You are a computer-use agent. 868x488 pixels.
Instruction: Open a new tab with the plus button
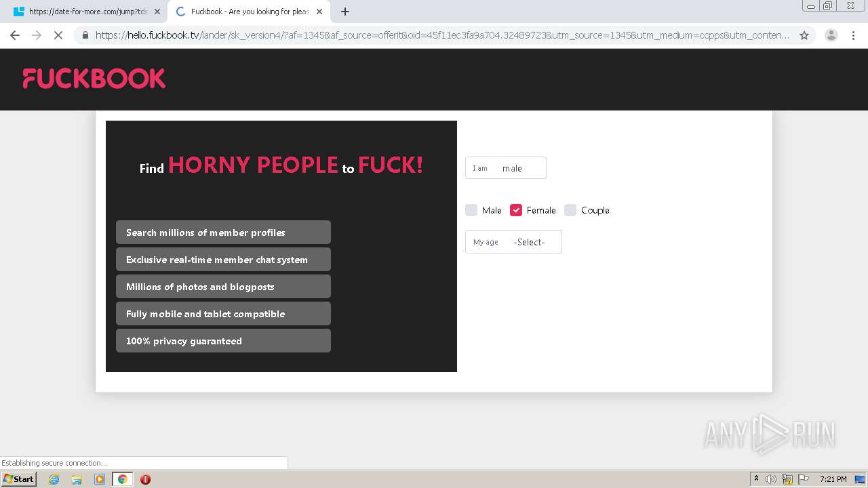344,12
